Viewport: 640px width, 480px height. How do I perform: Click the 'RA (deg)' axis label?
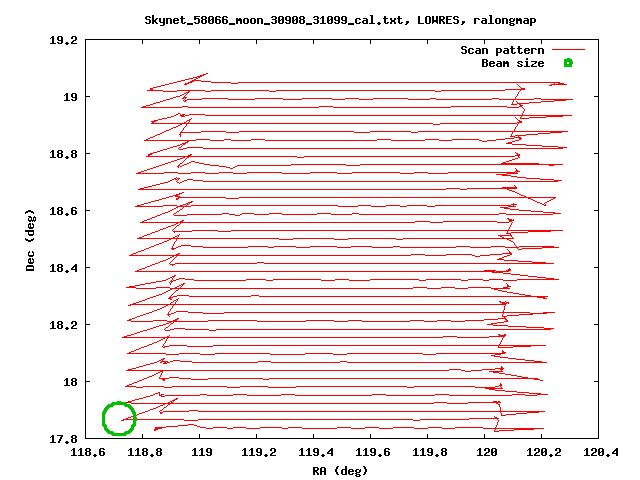340,471
